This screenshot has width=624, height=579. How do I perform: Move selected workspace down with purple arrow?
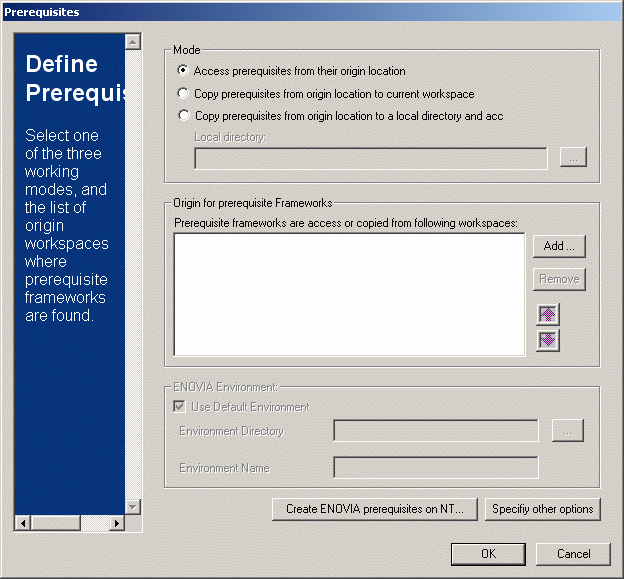click(548, 340)
